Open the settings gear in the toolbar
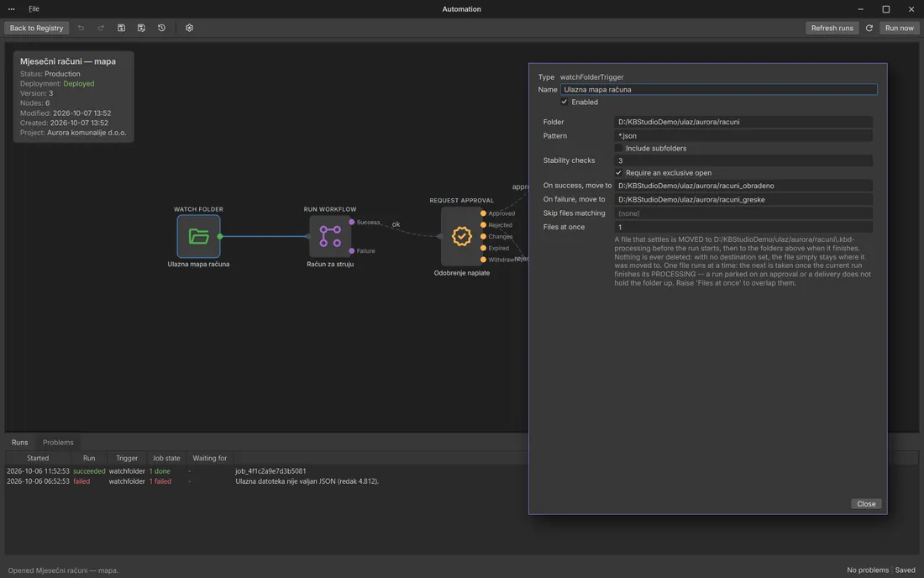The width and height of the screenshot is (924, 578). [189, 28]
